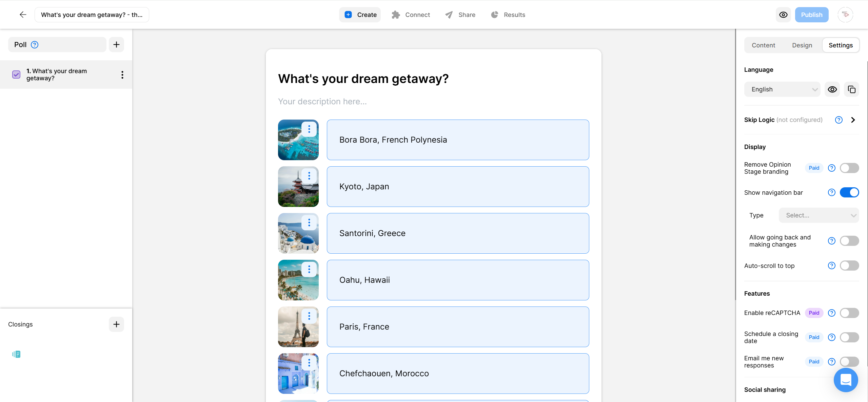Click the Publish button
This screenshot has height=402, width=868.
tap(811, 15)
